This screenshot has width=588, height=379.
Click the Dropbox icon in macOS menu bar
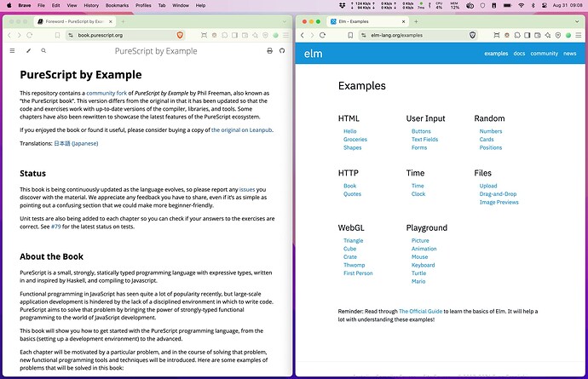click(342, 5)
